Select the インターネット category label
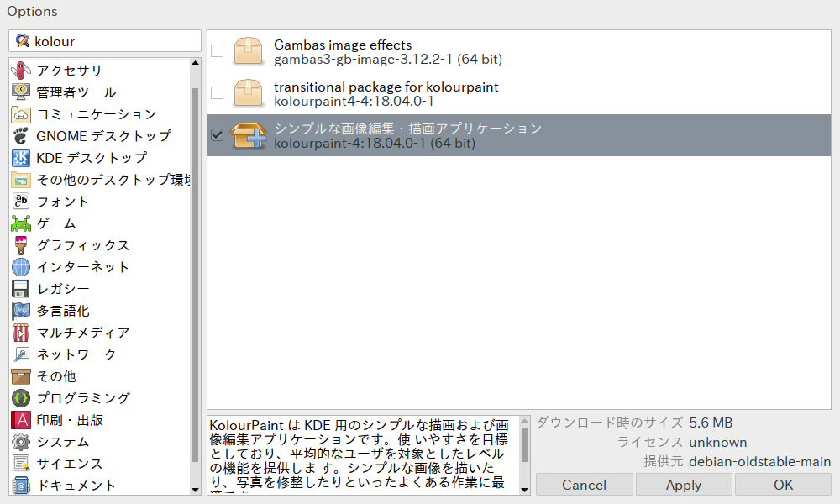The width and height of the screenshot is (840, 504). pos(83,267)
